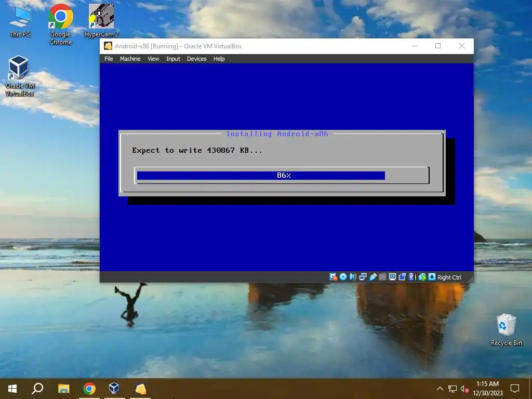Click the mouse integration status icon

pos(422,277)
